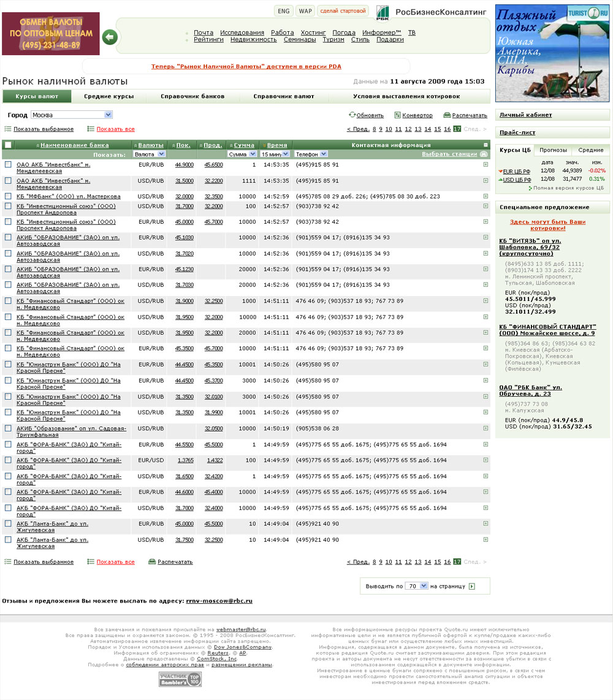Screen dimensions: 613x700
Task: Tick the select-all checkbox in the table header
Action: click(x=8, y=145)
